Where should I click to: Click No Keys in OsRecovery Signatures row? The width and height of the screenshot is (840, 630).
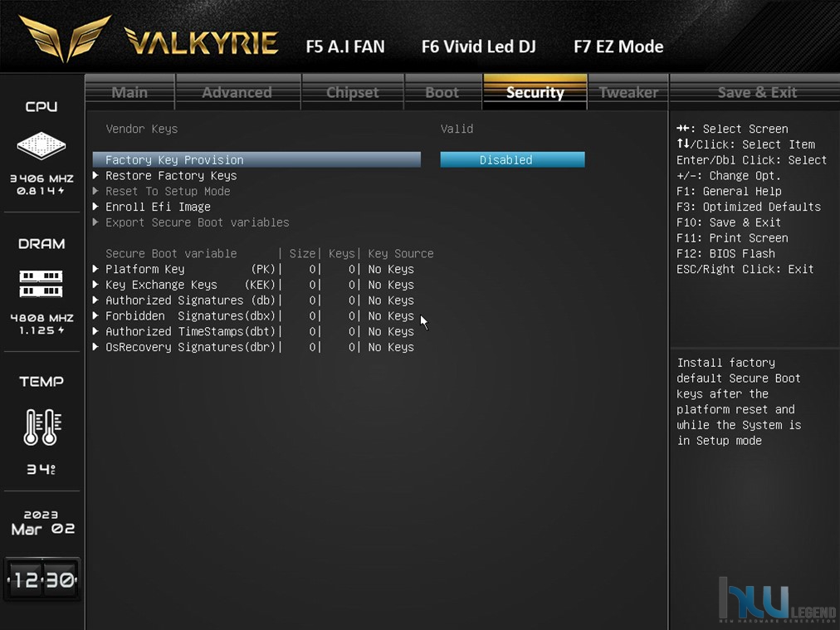pyautogui.click(x=391, y=347)
